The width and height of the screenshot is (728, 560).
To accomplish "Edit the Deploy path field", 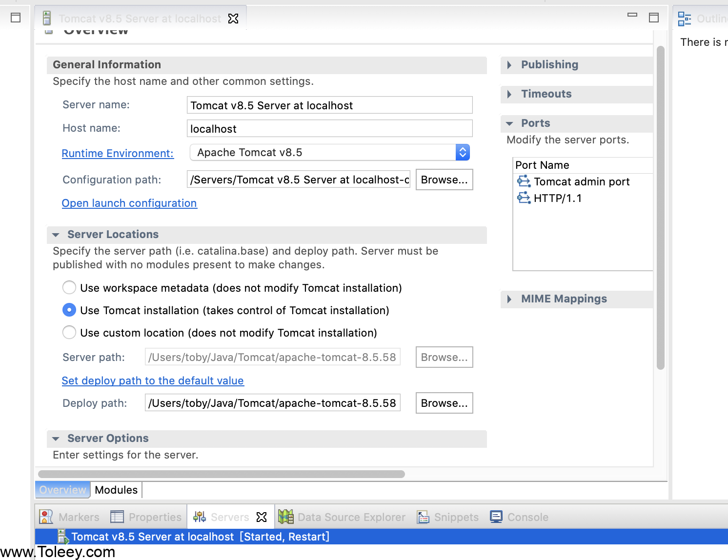I will coord(272,403).
